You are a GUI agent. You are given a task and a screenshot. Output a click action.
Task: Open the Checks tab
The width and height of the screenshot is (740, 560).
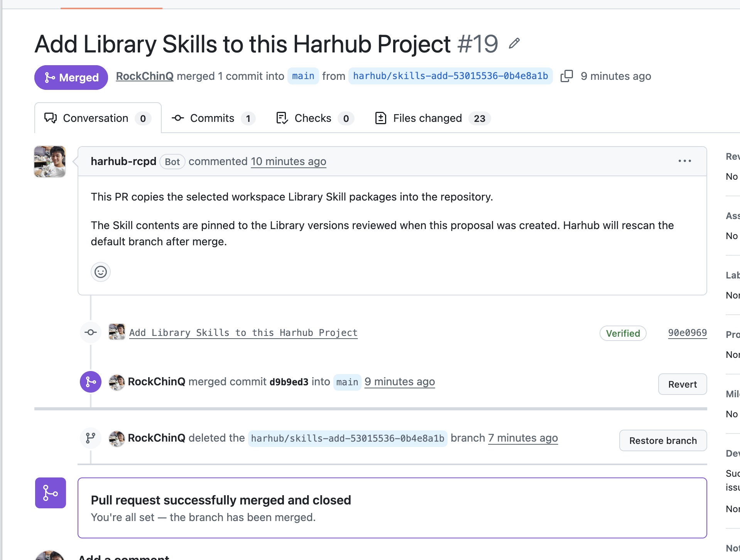tap(315, 118)
